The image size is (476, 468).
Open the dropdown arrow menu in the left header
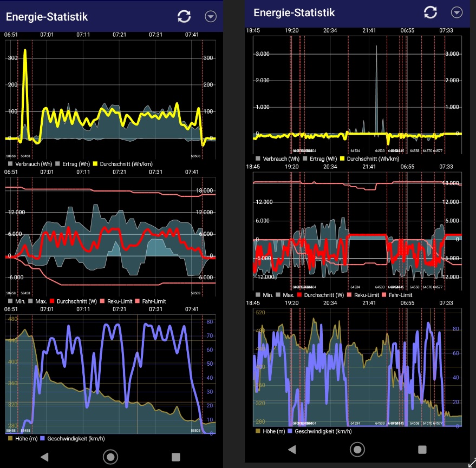pos(211,16)
